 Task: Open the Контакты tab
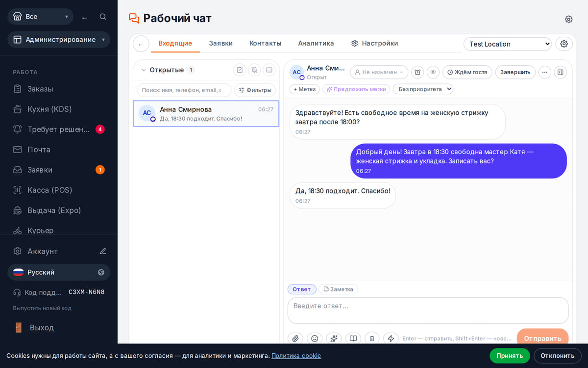(266, 43)
